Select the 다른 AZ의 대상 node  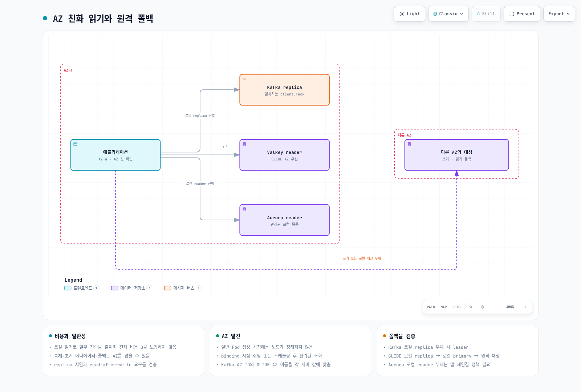click(456, 155)
